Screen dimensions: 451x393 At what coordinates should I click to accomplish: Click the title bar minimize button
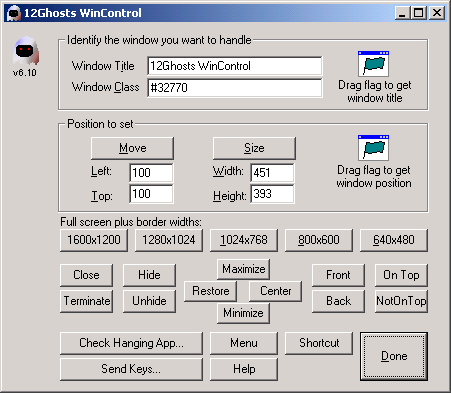[403, 13]
